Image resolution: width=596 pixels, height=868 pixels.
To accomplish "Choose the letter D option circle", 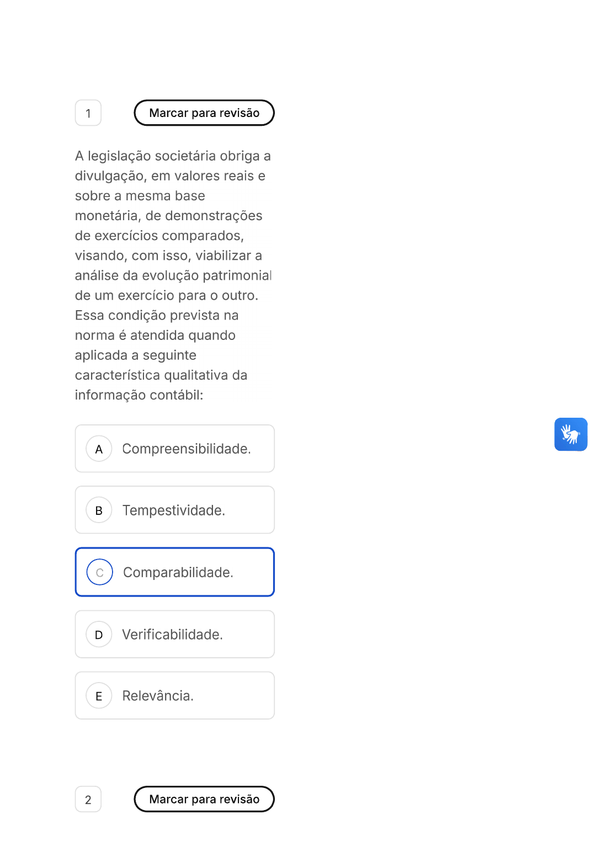I will coord(99,635).
